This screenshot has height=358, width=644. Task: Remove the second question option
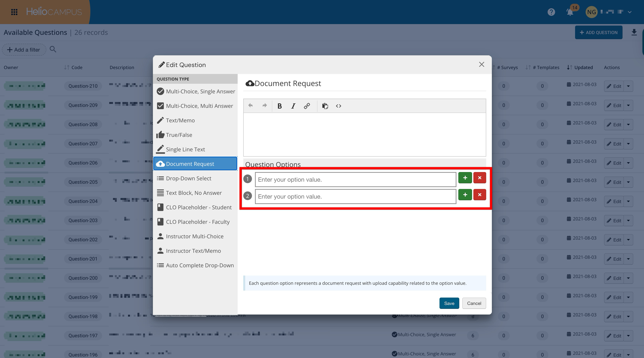click(x=479, y=195)
